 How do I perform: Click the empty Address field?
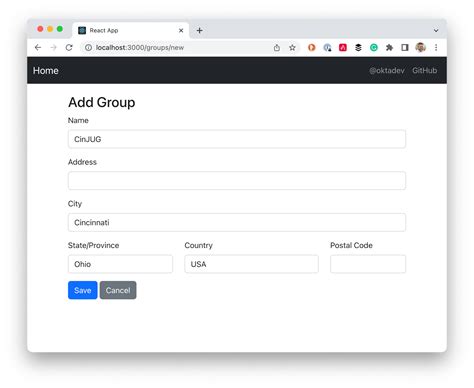(x=237, y=181)
